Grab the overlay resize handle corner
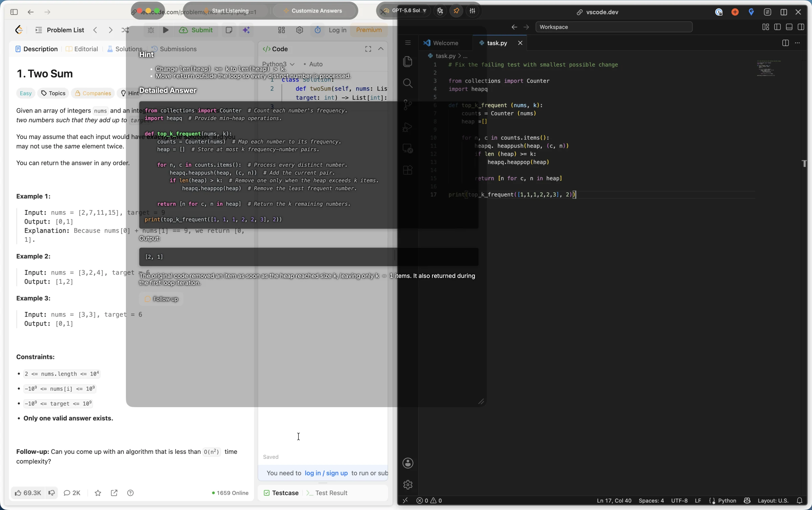The image size is (812, 510). click(481, 401)
